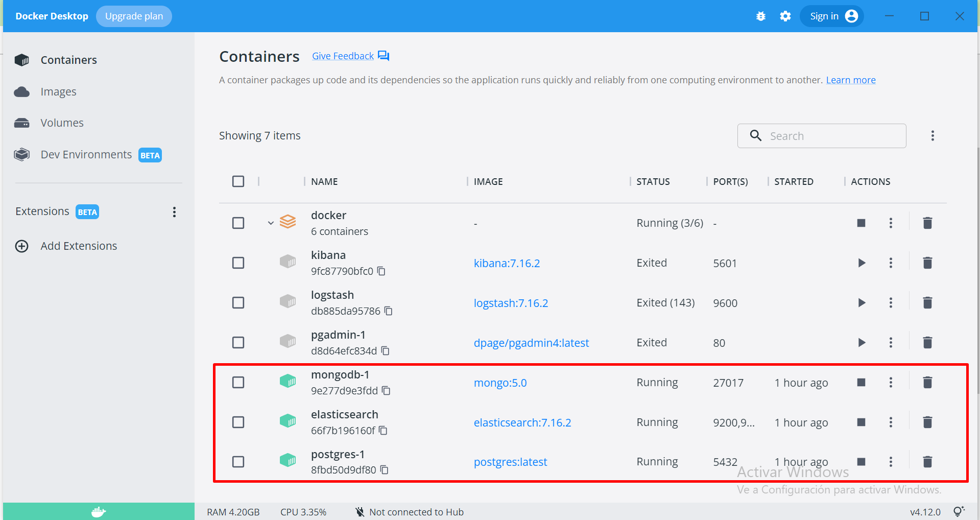The width and height of the screenshot is (980, 520).
Task: Check the logstash row checkbox
Action: point(238,303)
